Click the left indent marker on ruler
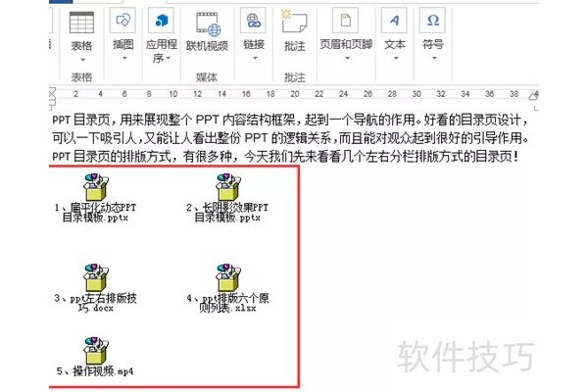Image resolution: width=588 pixels, height=392 pixels. tap(52, 97)
